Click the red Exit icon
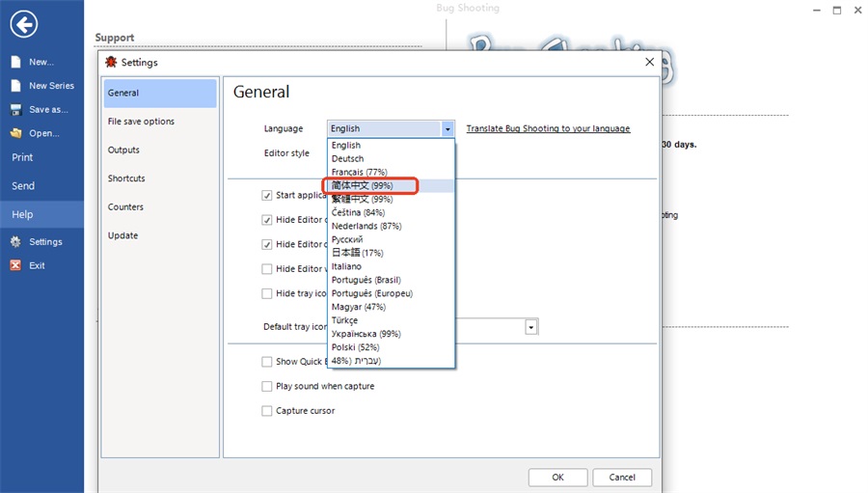Viewport: 868px width, 493px height. point(15,265)
